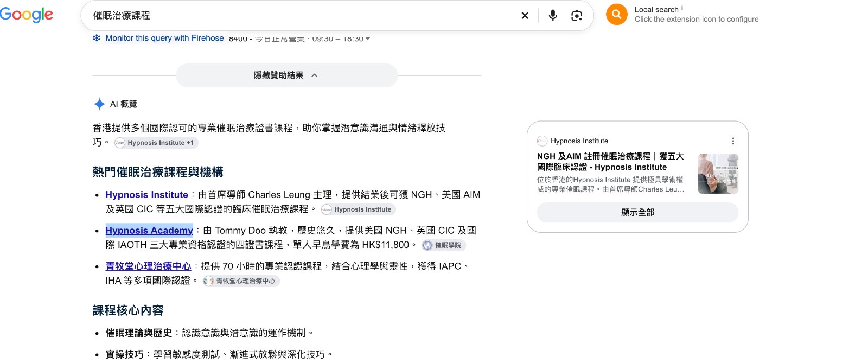Open the side card thumbnail image

(718, 174)
